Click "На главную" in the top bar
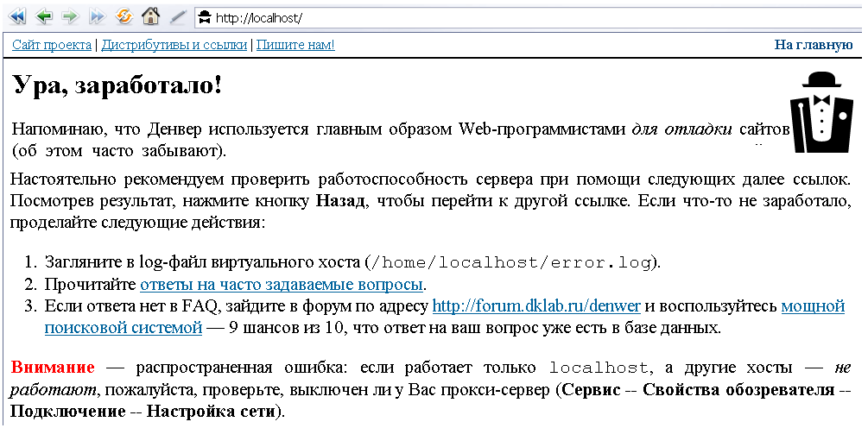Image resolution: width=868 pixels, height=428 pixels. pos(814,45)
